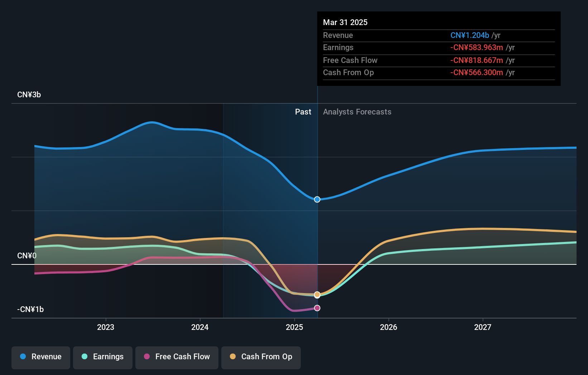588x375 pixels.
Task: Click the -CN¥583.963m earnings value
Action: click(x=477, y=48)
